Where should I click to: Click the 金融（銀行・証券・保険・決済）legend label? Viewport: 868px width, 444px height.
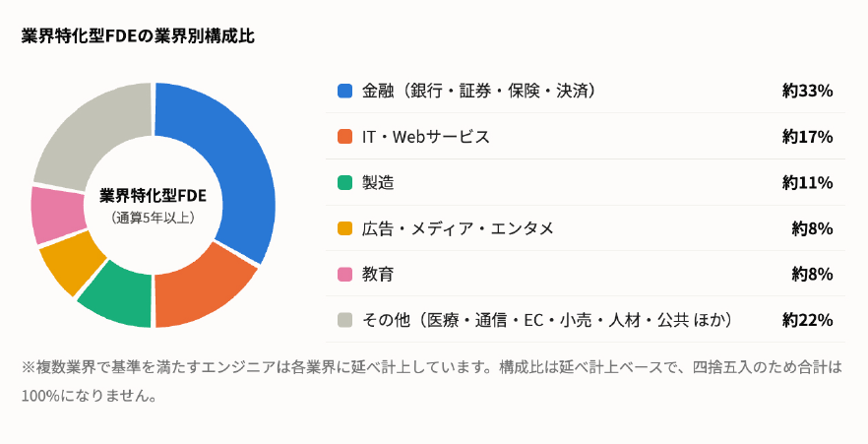(x=480, y=91)
